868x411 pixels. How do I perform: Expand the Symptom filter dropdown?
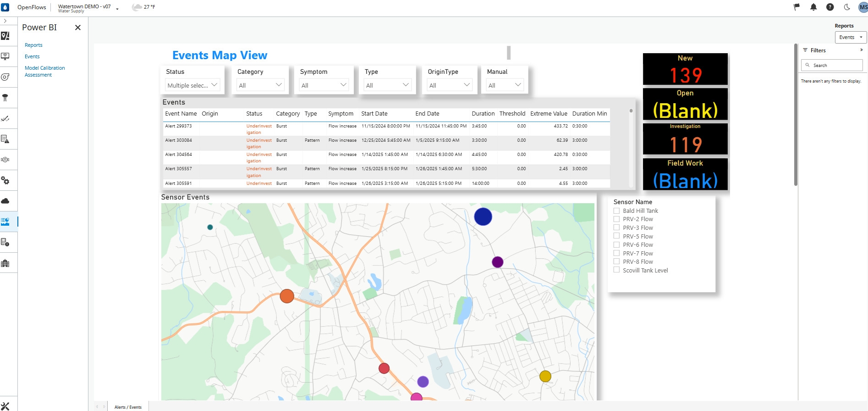click(324, 85)
